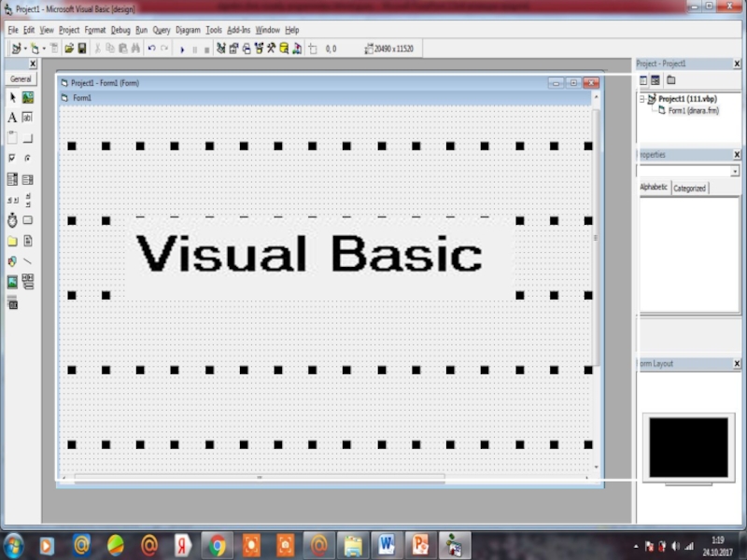The width and height of the screenshot is (747, 560).
Task: Close the Form Layout panel
Action: [x=737, y=364]
